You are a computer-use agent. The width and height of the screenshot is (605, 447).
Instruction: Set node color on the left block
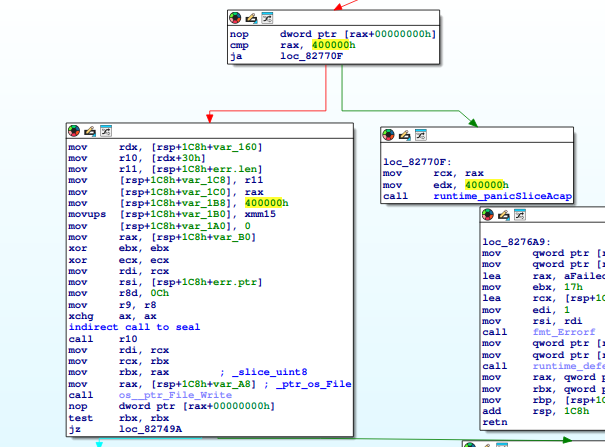click(x=74, y=131)
